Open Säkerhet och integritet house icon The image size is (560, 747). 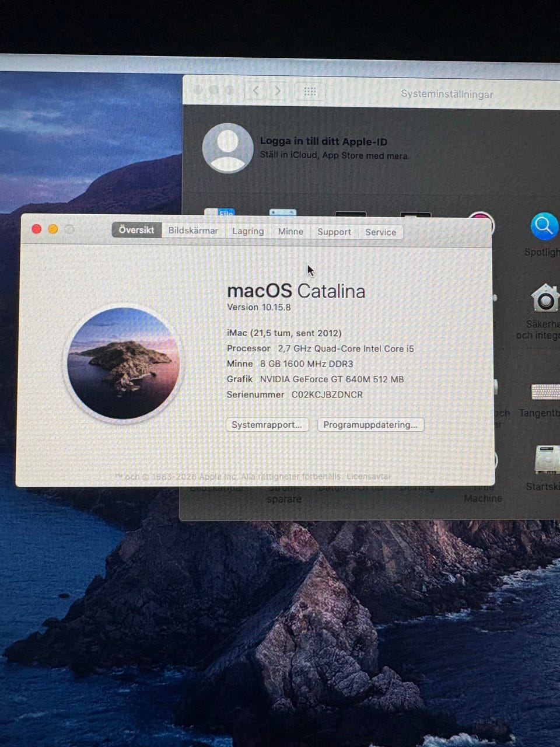(x=545, y=298)
